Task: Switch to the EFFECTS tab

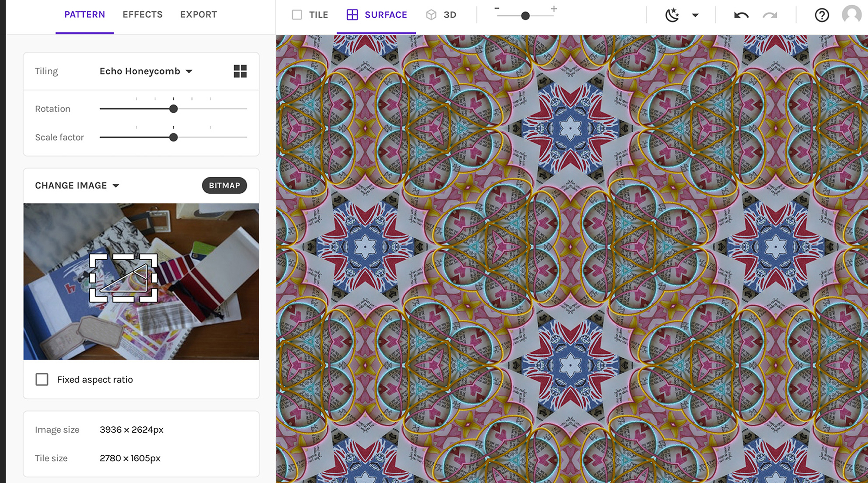Action: pyautogui.click(x=142, y=14)
